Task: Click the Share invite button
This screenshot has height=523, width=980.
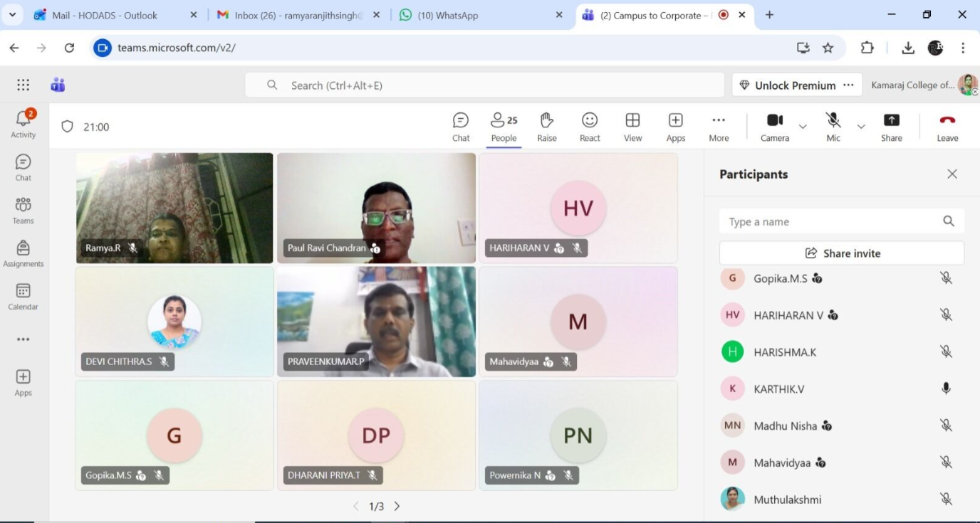Action: [842, 253]
